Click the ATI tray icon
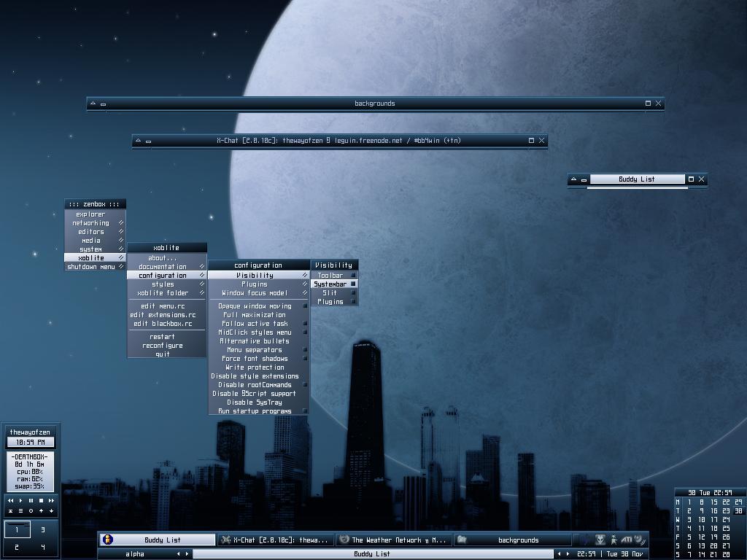This screenshot has width=747, height=560. [627, 540]
